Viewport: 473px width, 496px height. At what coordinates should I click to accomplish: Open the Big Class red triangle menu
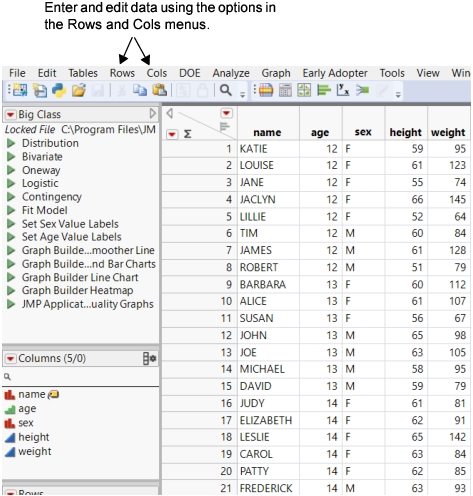pos(10,115)
